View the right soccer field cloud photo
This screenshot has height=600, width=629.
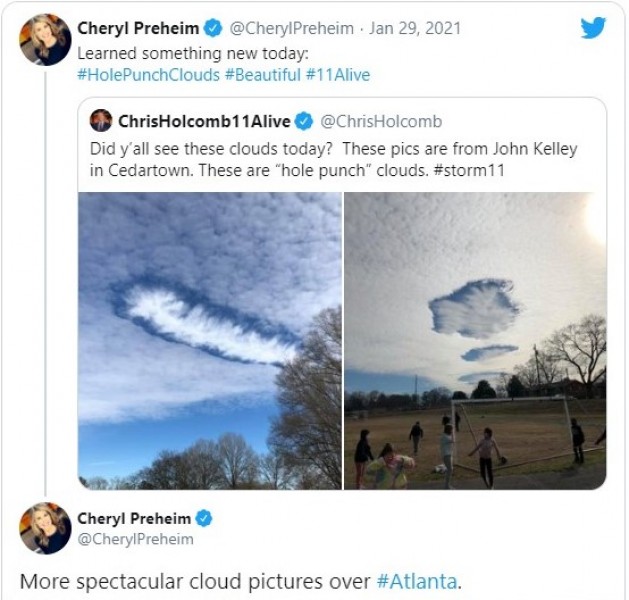click(x=475, y=341)
